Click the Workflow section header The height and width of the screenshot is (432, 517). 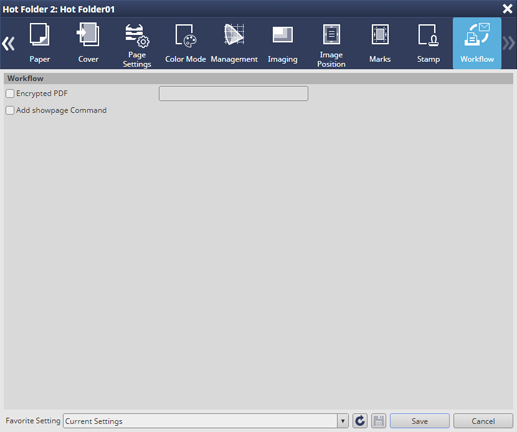[258, 79]
